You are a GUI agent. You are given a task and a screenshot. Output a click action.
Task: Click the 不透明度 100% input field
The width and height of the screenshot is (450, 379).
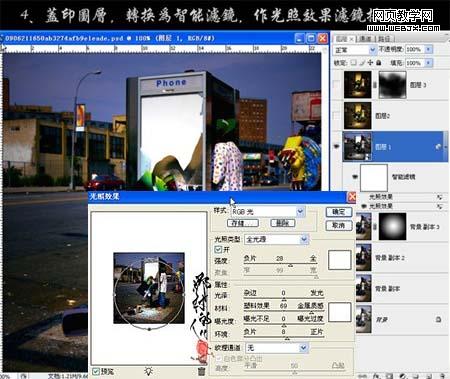click(x=415, y=49)
